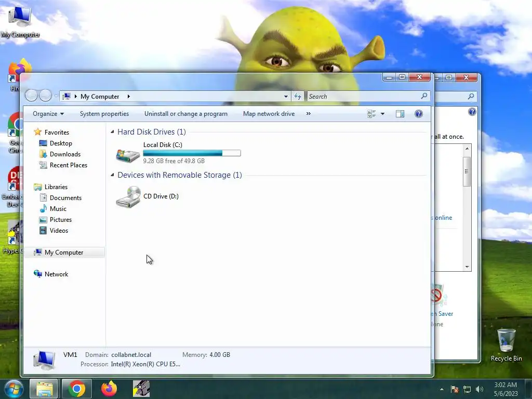The height and width of the screenshot is (399, 532).
Task: Open the Windows Start button
Action: 14,389
